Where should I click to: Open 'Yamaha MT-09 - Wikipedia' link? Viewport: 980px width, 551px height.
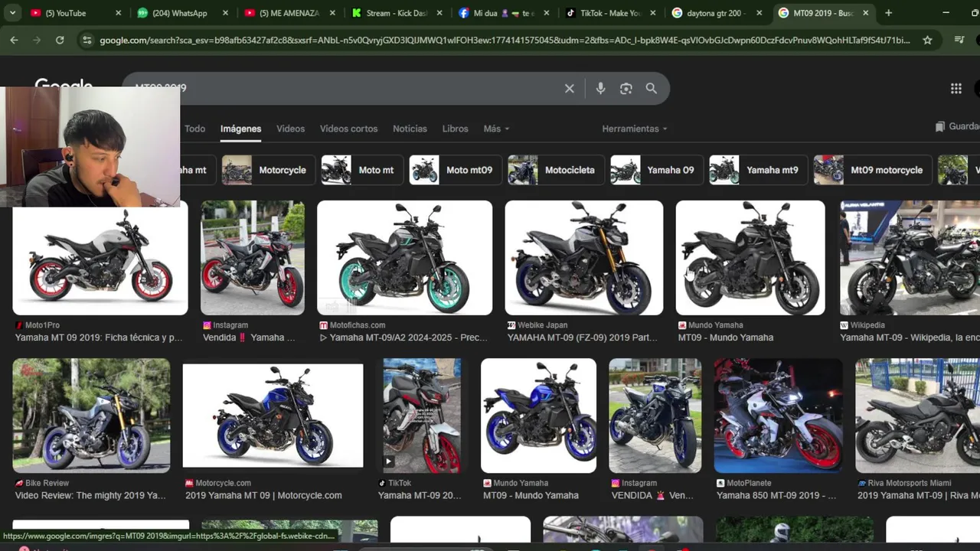(x=910, y=337)
